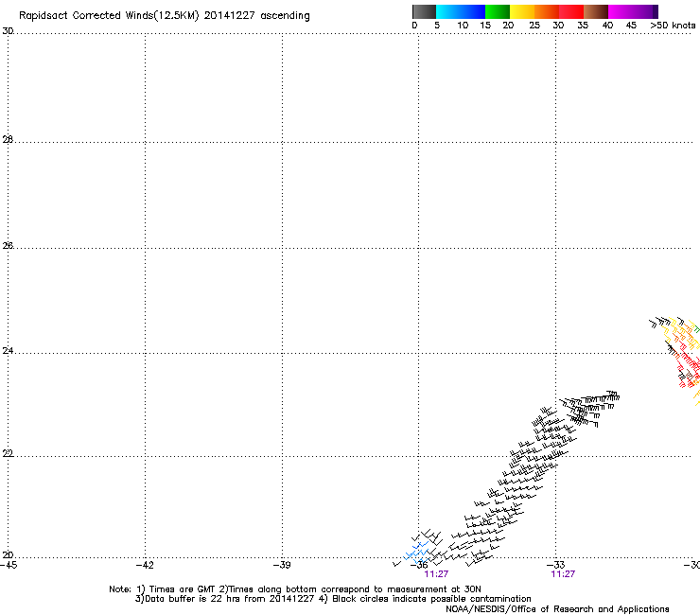Select the orange 25-30 knots color segment

(547, 11)
